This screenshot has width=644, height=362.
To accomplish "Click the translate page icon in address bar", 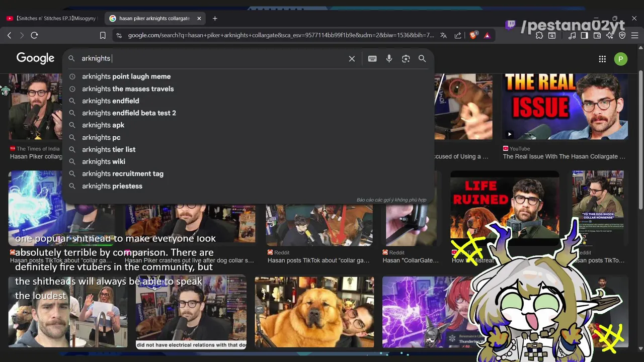I will pos(443,35).
